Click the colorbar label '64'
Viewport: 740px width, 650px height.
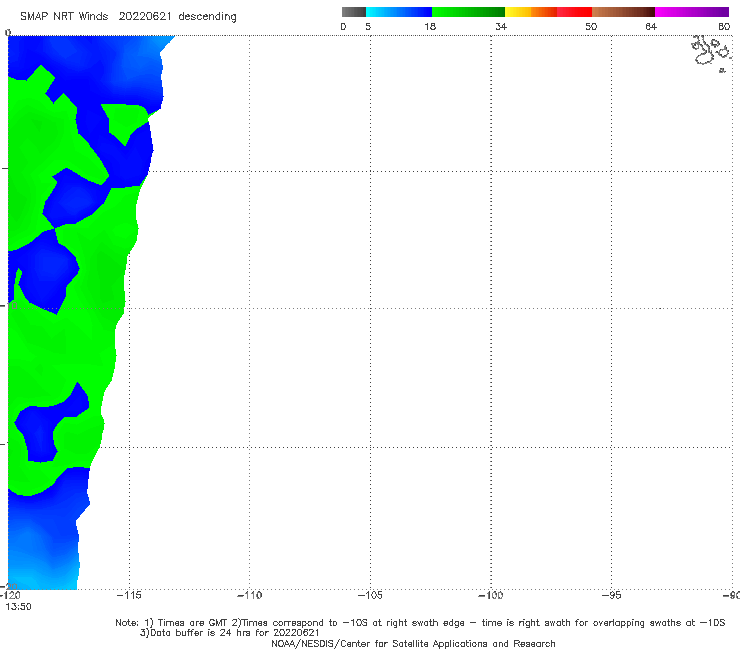(x=651, y=27)
